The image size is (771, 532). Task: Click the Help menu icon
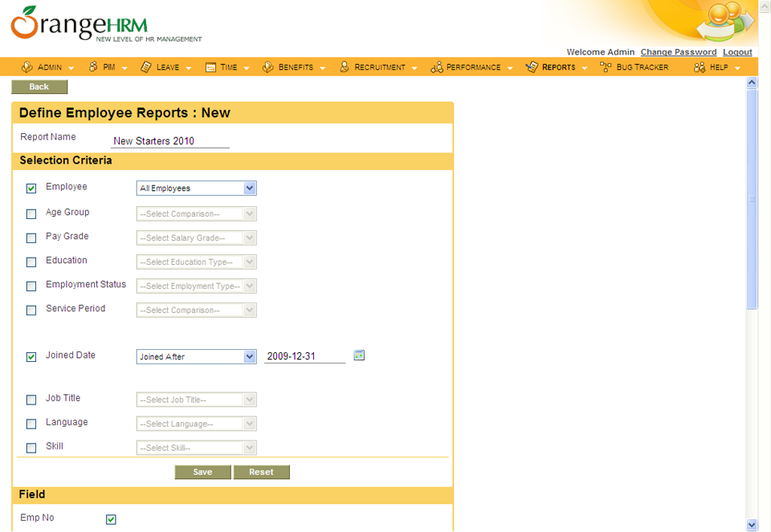700,67
